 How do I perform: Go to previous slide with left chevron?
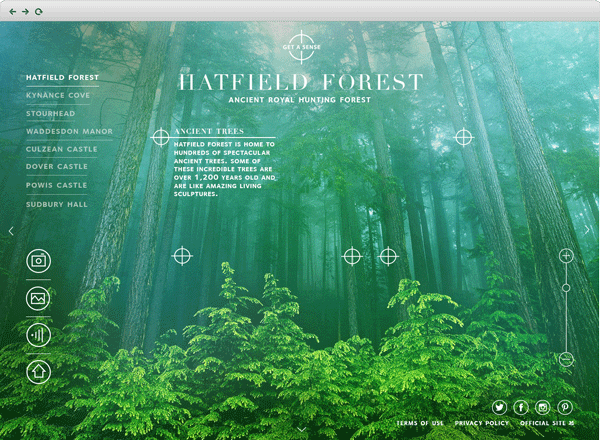[11, 231]
